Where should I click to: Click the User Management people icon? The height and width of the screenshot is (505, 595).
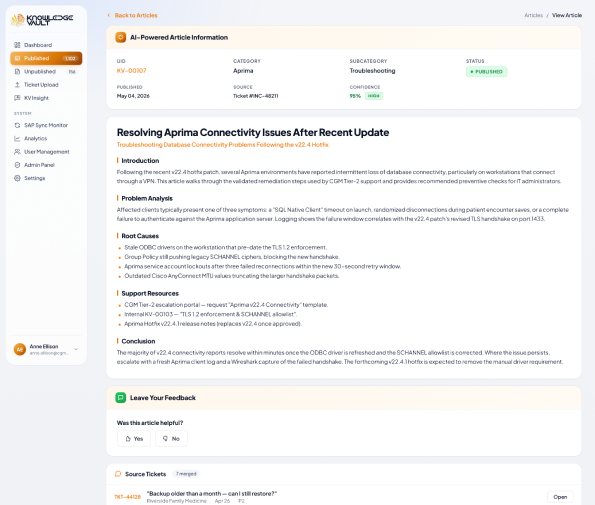(x=17, y=152)
